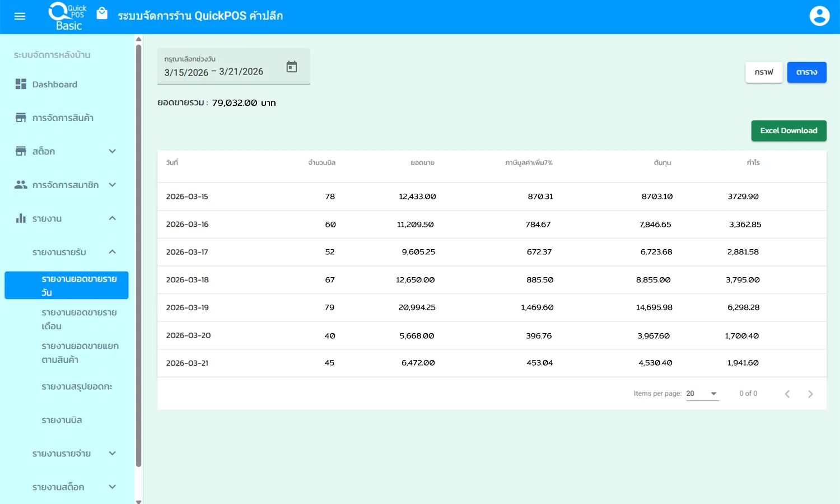Go to previous page of results
This screenshot has height=504, width=840.
pos(787,394)
